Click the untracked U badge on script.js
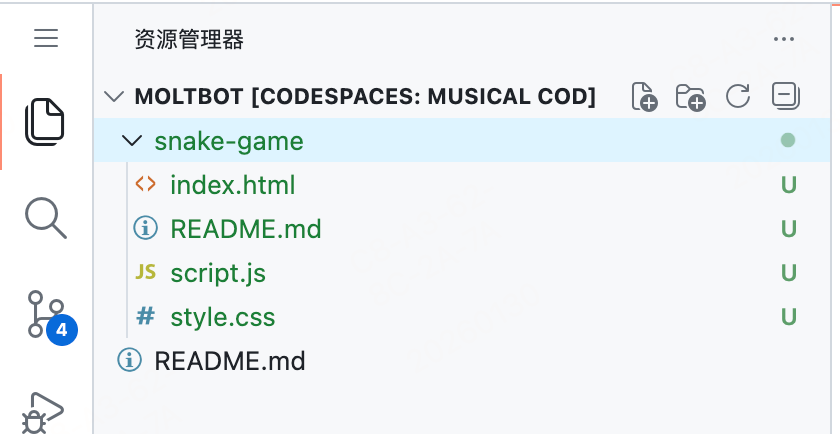840x434 pixels. [x=788, y=273]
